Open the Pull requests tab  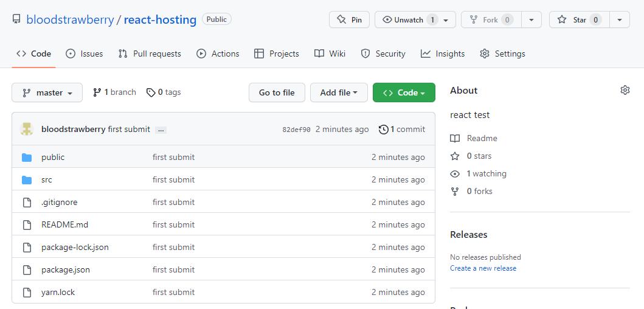coord(150,54)
